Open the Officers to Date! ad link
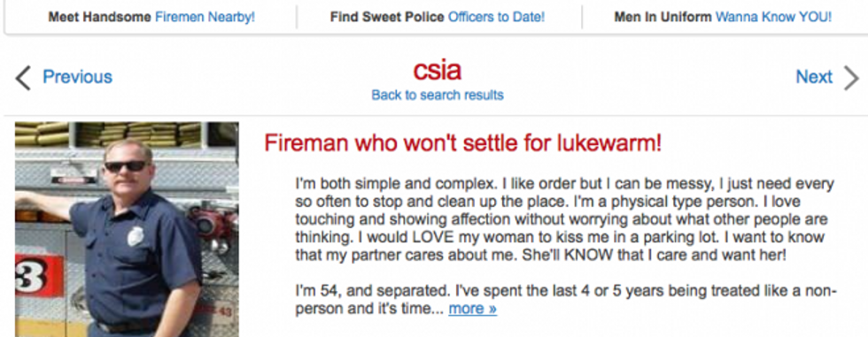 pyautogui.click(x=496, y=17)
